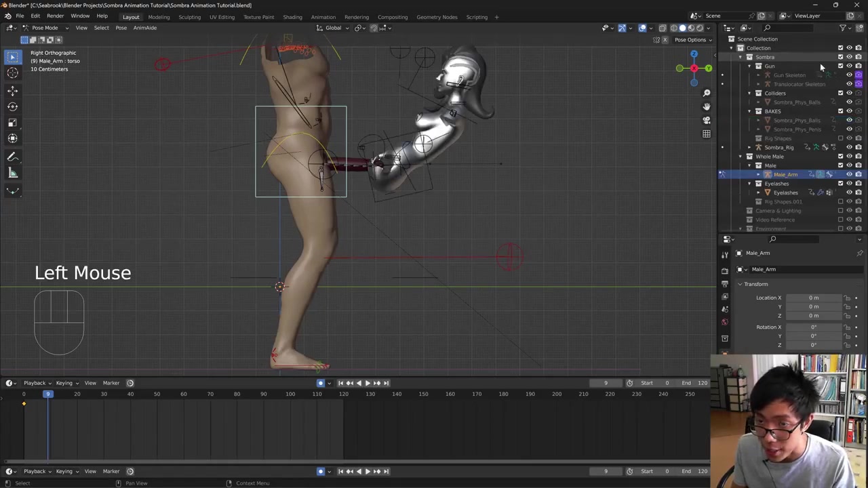Enable the Camera & Lighting collection checkbox
This screenshot has height=488, width=868.
pyautogui.click(x=840, y=211)
